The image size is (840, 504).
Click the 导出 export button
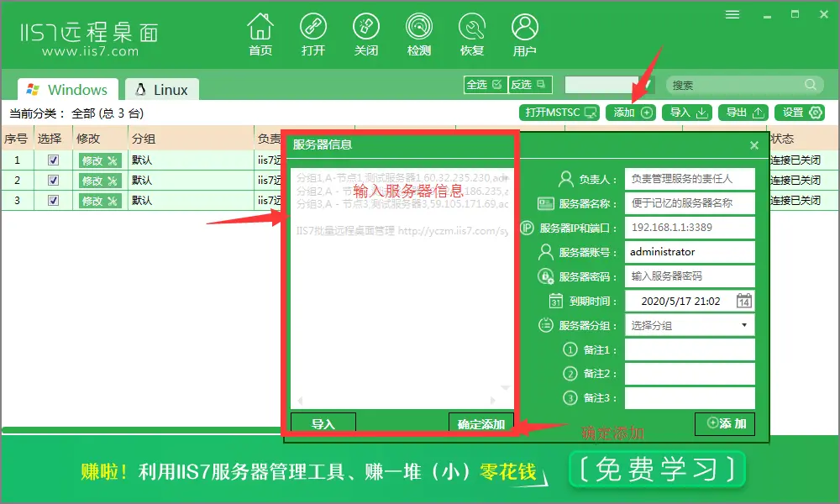click(x=743, y=113)
